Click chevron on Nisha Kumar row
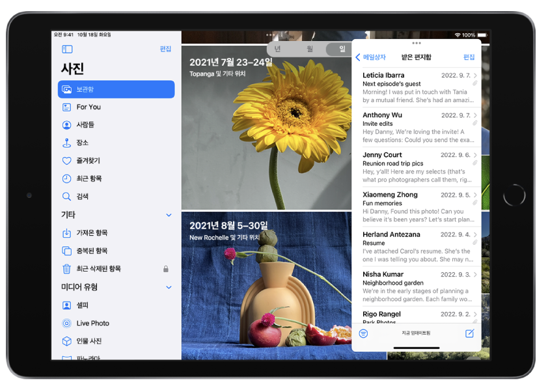Screen dimensions: 548x392 click(475, 275)
